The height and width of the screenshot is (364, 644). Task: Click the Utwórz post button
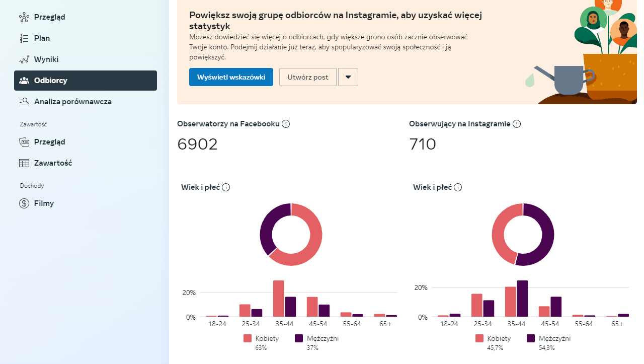click(x=307, y=77)
